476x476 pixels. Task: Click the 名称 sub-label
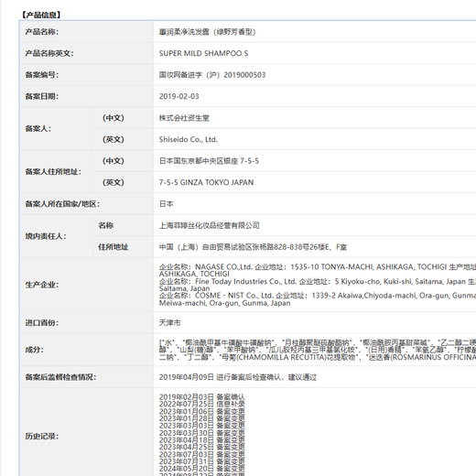coord(105,225)
